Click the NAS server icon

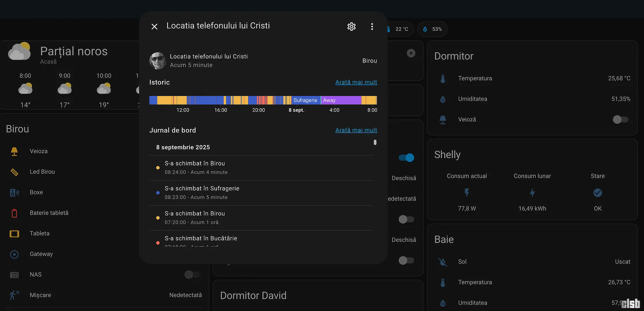(14, 275)
